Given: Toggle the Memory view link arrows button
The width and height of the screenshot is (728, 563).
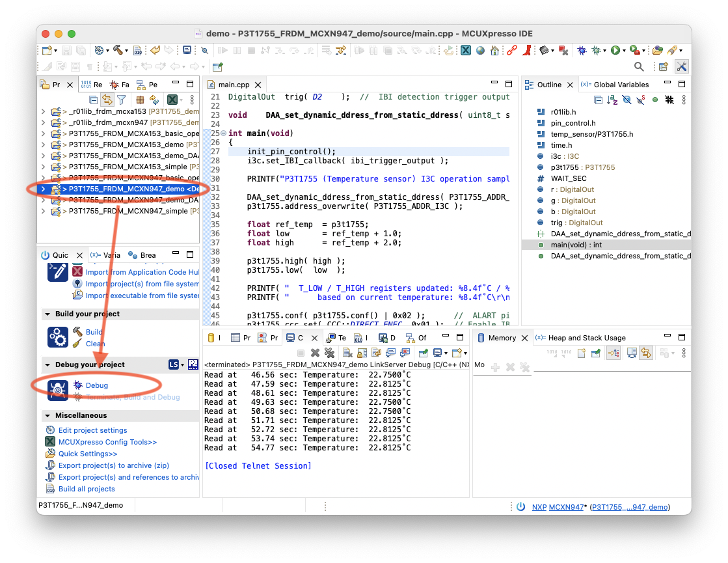Looking at the screenshot, I should [646, 353].
